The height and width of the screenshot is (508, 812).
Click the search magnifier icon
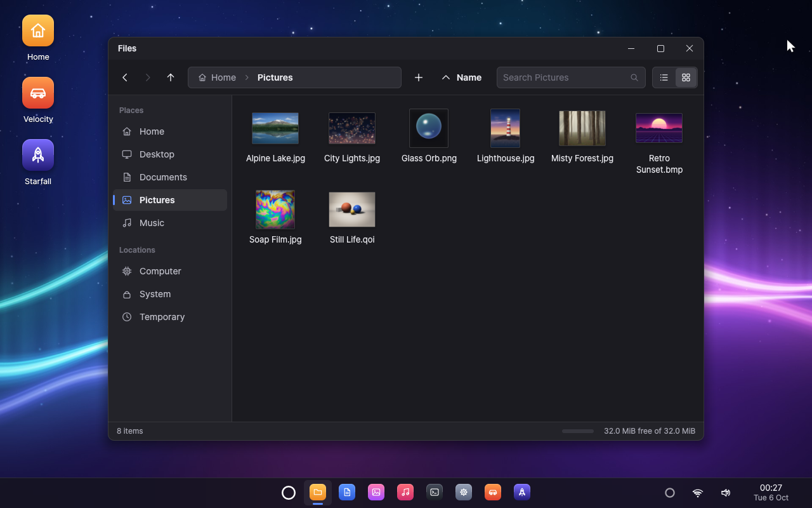(634, 77)
